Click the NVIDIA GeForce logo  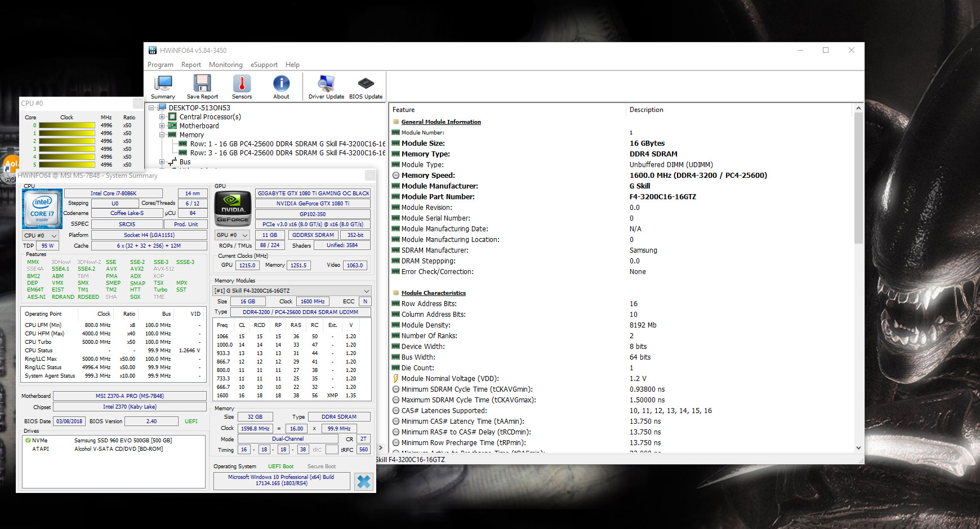point(233,208)
